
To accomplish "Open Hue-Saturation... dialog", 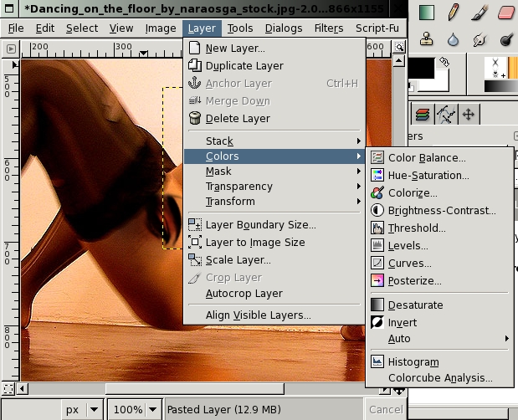I will (x=439, y=175).
